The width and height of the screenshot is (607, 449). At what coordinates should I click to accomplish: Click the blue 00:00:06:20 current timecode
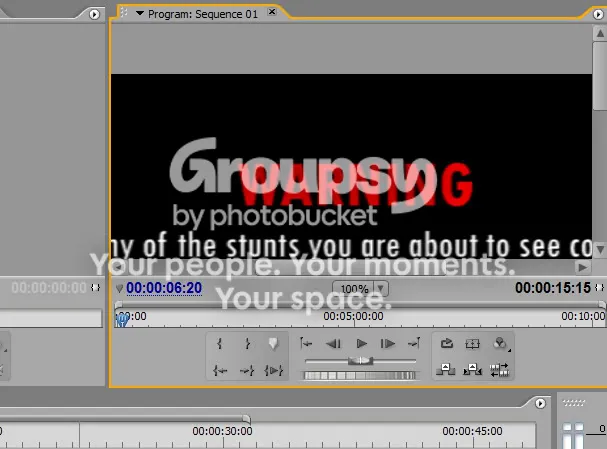coord(164,288)
